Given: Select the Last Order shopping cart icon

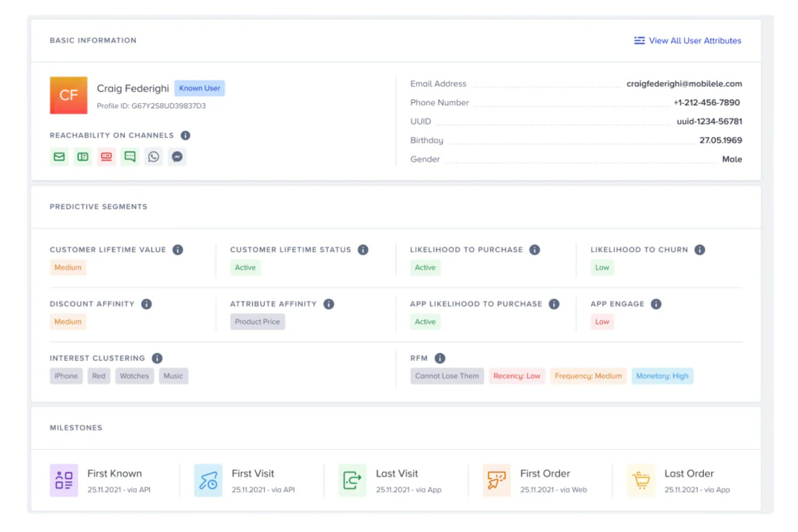Looking at the screenshot, I should pos(641,480).
